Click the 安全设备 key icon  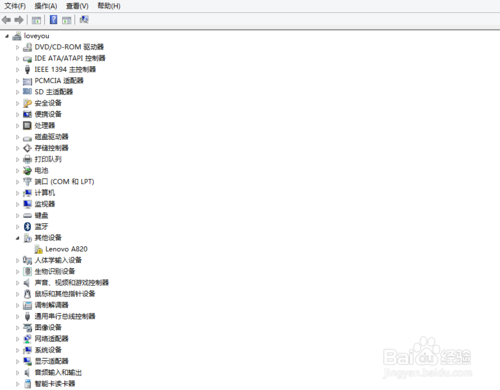pos(27,103)
